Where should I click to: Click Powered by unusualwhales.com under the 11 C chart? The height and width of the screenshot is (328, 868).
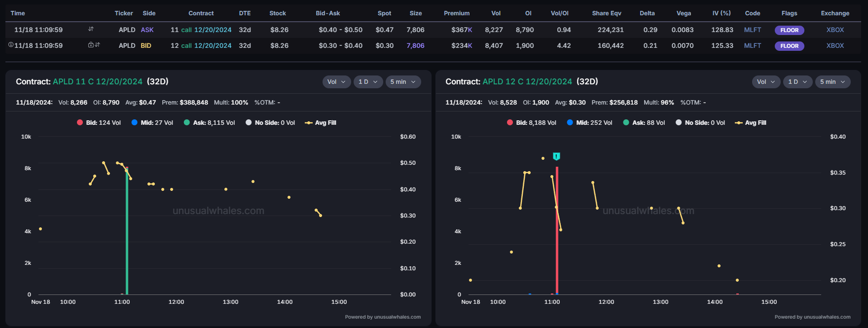pos(383,317)
